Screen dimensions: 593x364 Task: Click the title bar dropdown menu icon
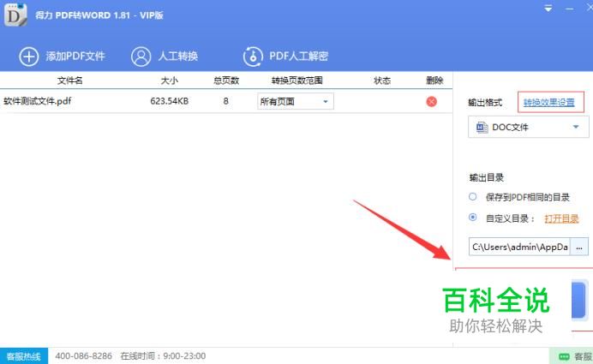click(548, 9)
